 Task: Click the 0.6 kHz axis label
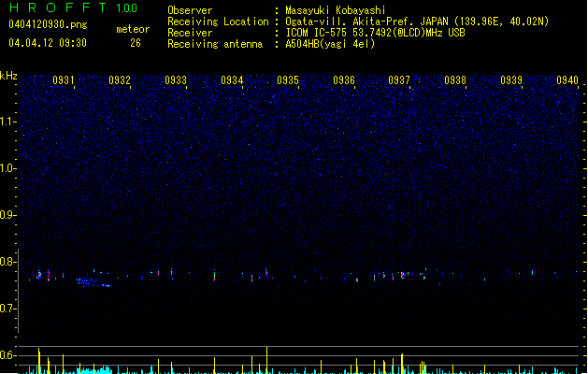[8, 355]
